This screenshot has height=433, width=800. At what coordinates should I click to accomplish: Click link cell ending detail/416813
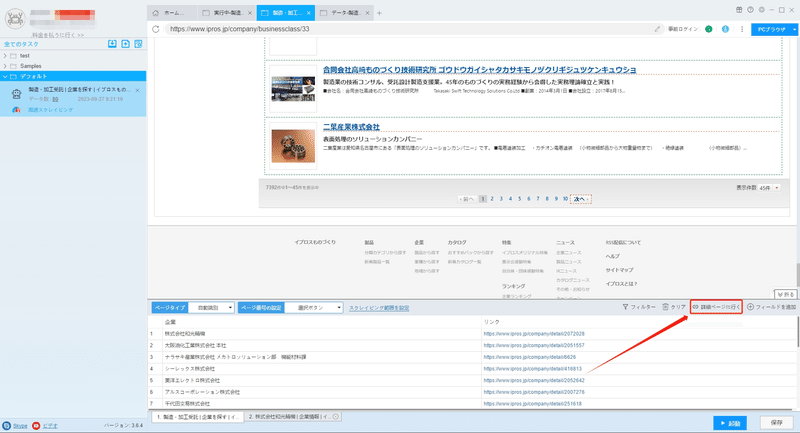click(532, 369)
